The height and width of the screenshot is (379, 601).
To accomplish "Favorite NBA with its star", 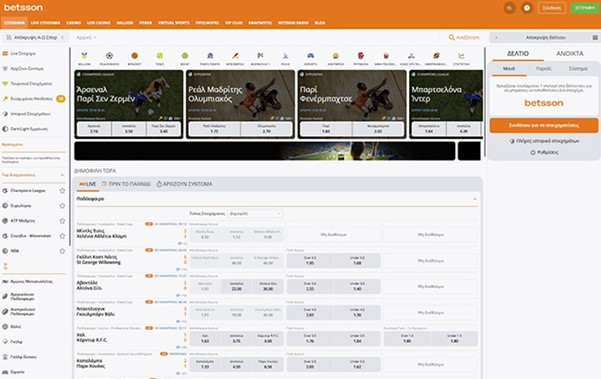I will [62, 251].
